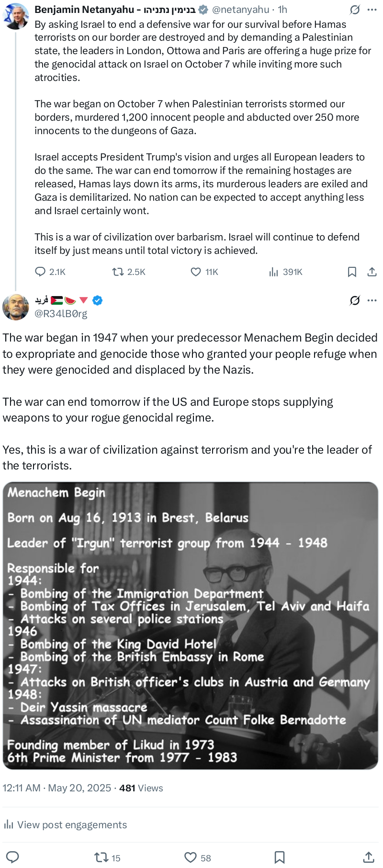Image resolution: width=383 pixels, height=868 pixels.
Task: Open the Menachem Begin image
Action: tap(191, 625)
